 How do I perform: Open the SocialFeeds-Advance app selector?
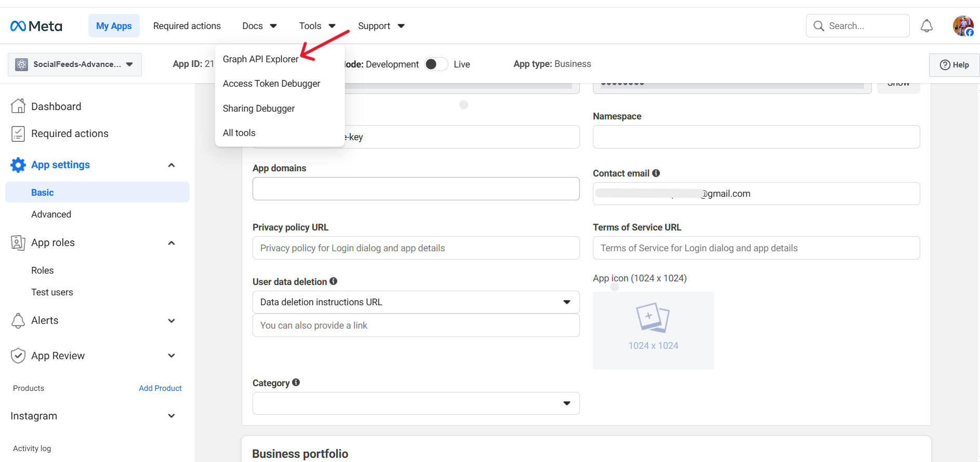point(75,64)
